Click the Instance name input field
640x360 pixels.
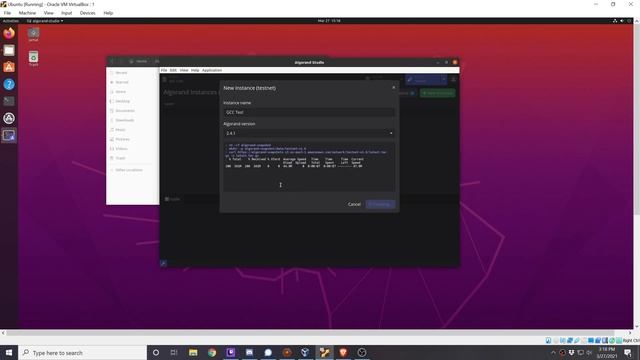click(309, 112)
